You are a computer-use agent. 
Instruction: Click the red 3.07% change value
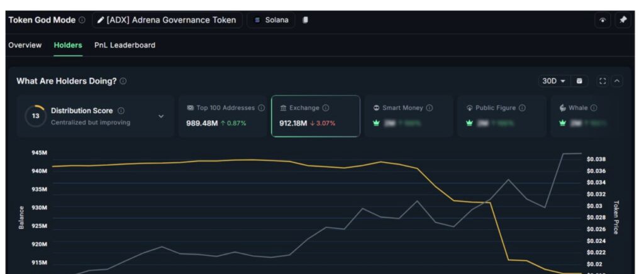(323, 123)
